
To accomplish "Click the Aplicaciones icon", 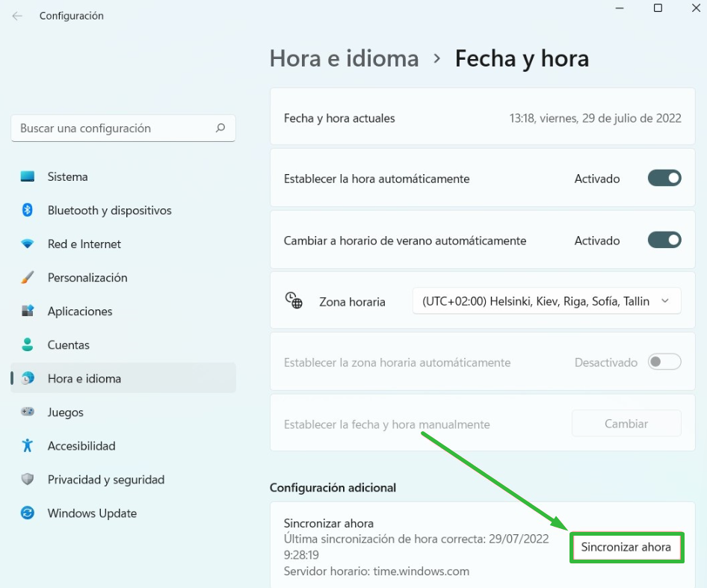I will 28,311.
